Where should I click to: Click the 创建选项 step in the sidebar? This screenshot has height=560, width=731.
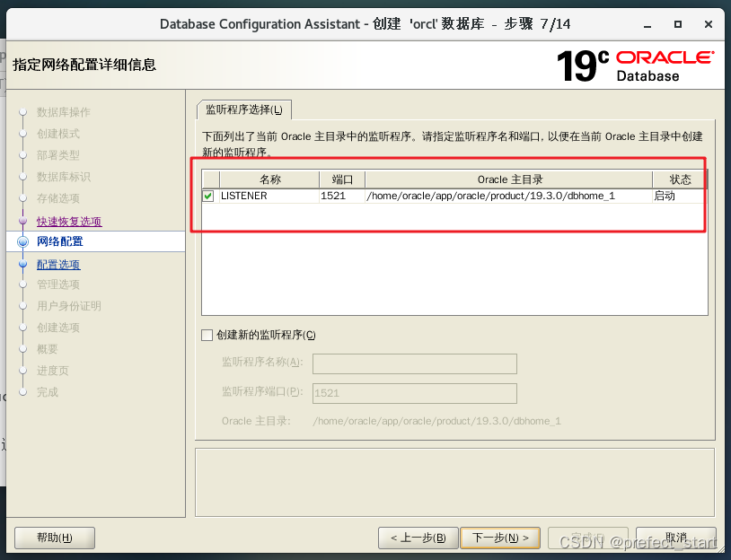click(x=58, y=327)
